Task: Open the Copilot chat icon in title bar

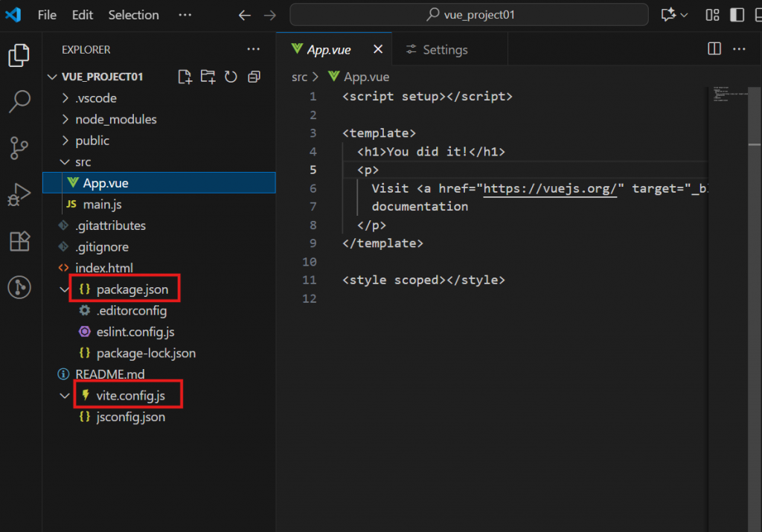Action: tap(669, 15)
